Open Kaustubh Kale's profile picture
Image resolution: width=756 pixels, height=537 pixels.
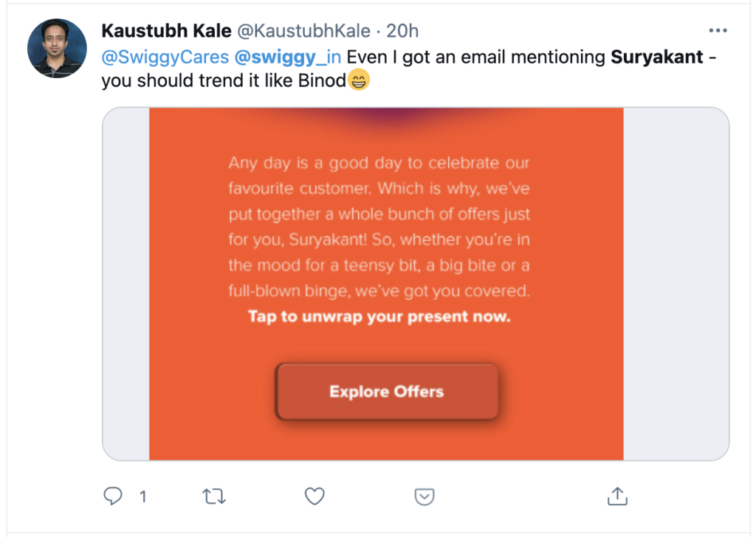57,48
